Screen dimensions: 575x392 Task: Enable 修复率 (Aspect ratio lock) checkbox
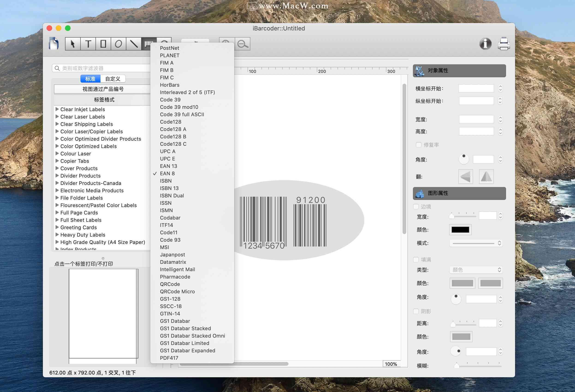point(418,145)
